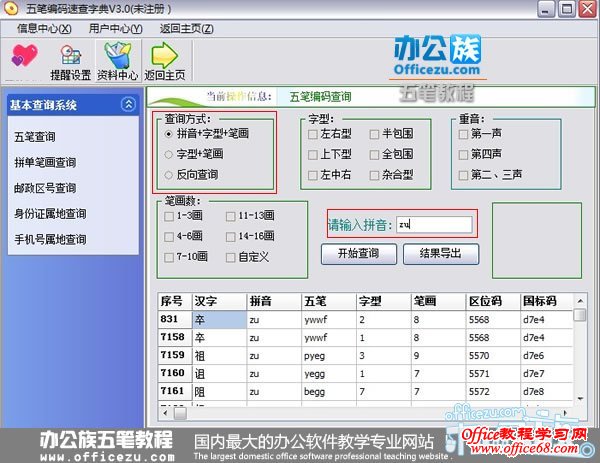The height and width of the screenshot is (463, 600).
Task: Open 手机号属地查询 in sidebar
Action: point(50,239)
